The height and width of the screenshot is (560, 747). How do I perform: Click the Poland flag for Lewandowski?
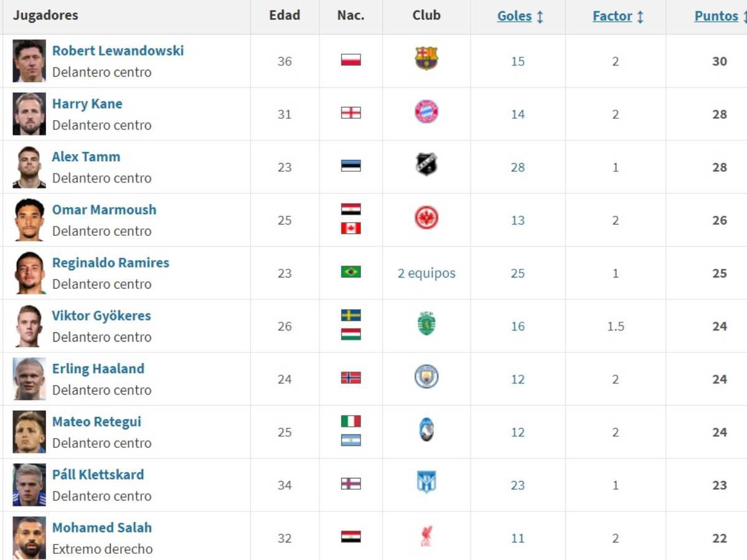pyautogui.click(x=351, y=60)
